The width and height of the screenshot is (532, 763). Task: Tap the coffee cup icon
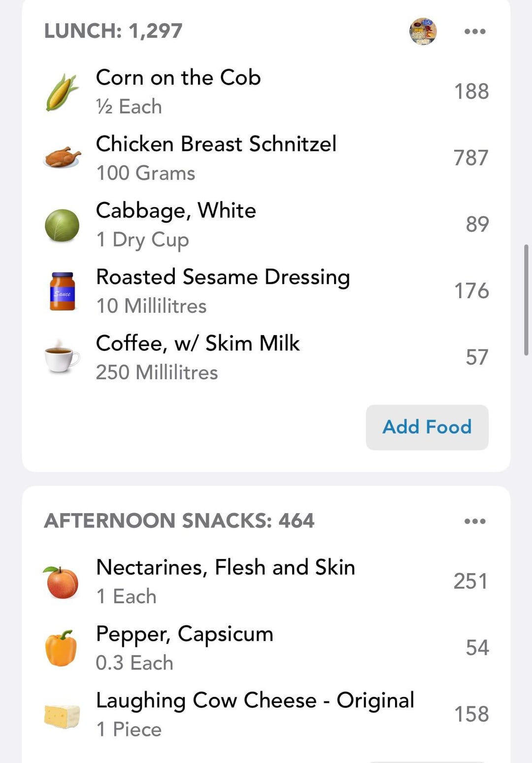tap(62, 357)
